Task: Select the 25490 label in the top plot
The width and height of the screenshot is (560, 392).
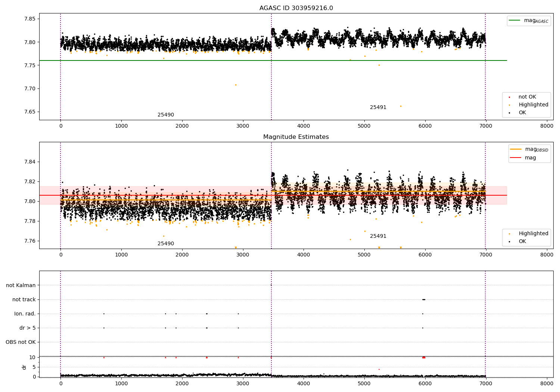Action: [166, 115]
